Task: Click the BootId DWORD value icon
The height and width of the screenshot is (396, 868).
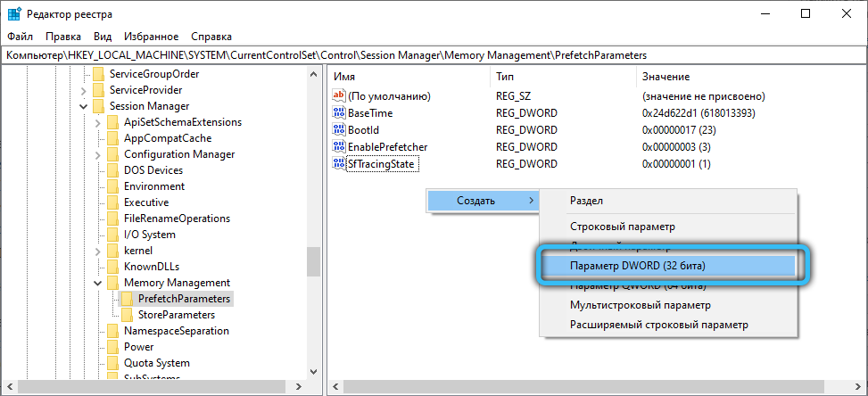Action: (x=338, y=130)
